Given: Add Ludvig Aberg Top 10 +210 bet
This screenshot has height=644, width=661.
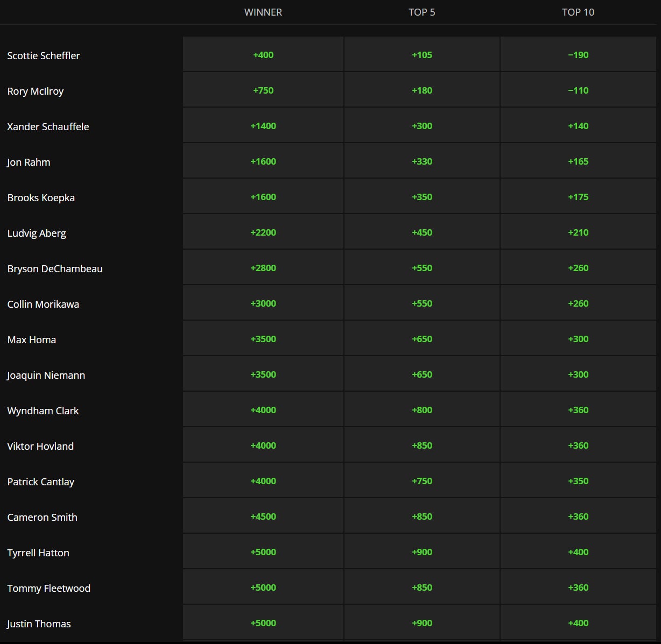Looking at the screenshot, I should tap(578, 232).
